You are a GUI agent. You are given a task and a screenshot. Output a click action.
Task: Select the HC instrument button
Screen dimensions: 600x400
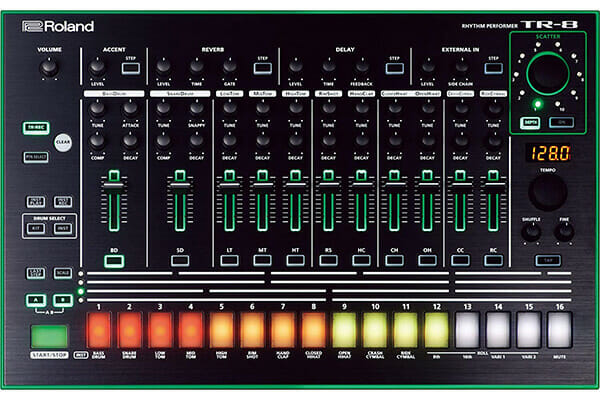361,261
